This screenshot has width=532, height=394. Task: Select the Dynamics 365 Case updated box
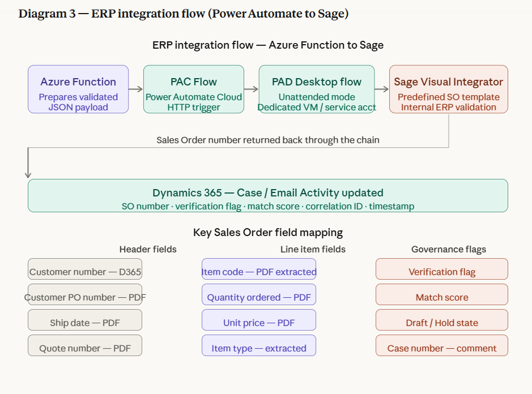[x=267, y=196]
